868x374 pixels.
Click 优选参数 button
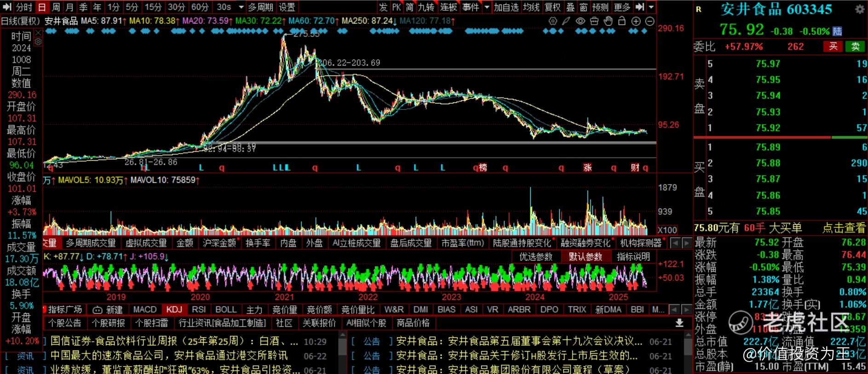[536, 257]
